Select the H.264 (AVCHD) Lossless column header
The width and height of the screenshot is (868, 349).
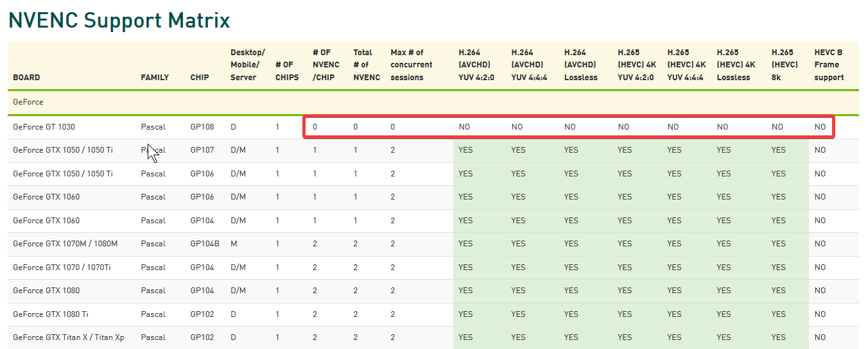point(581,65)
